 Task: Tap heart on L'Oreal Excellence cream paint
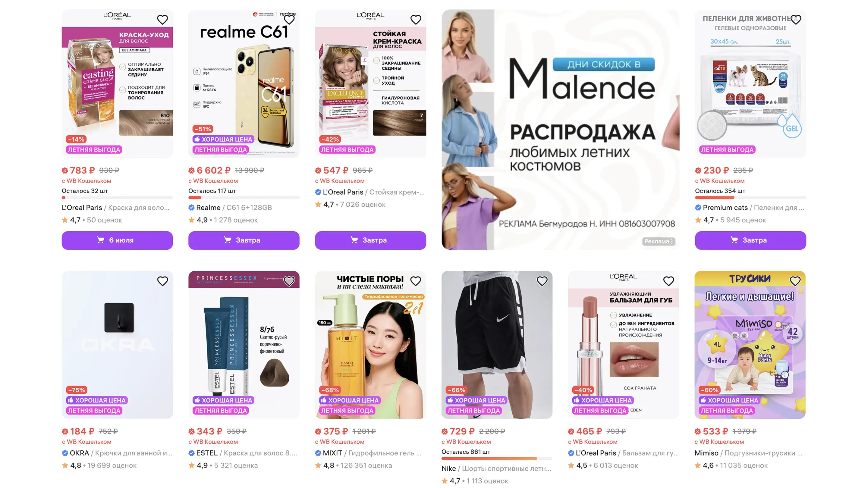coord(416,20)
